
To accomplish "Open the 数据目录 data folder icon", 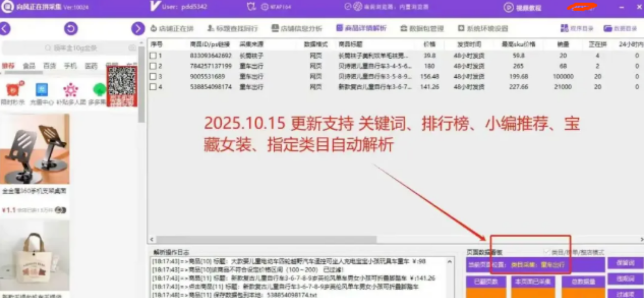I will (620, 29).
